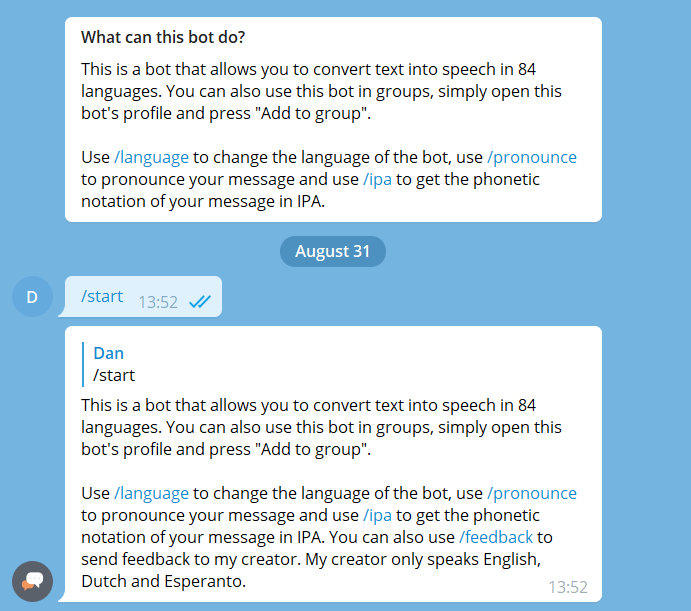Open the "Dan" name in quoted reply
Screen dimensions: 691x611
(108, 353)
